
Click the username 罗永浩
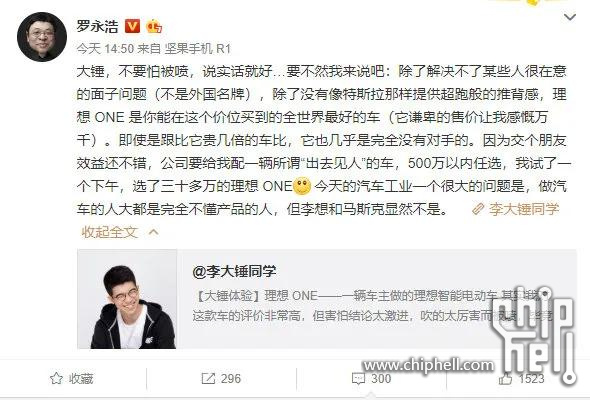tap(97, 26)
